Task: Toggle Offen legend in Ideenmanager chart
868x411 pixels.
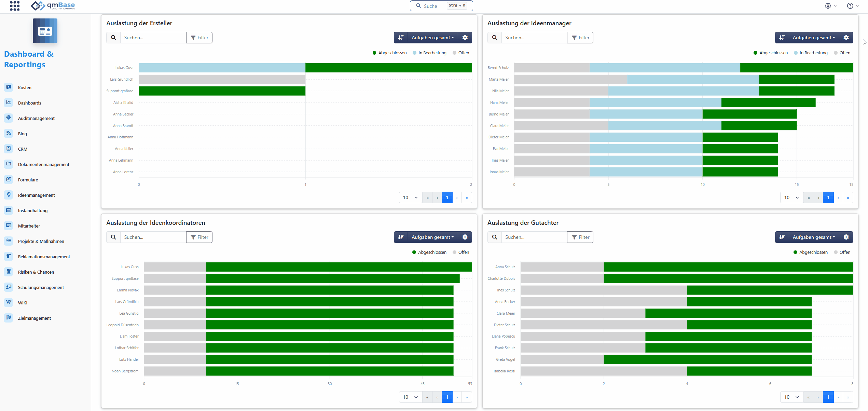Action: point(842,53)
